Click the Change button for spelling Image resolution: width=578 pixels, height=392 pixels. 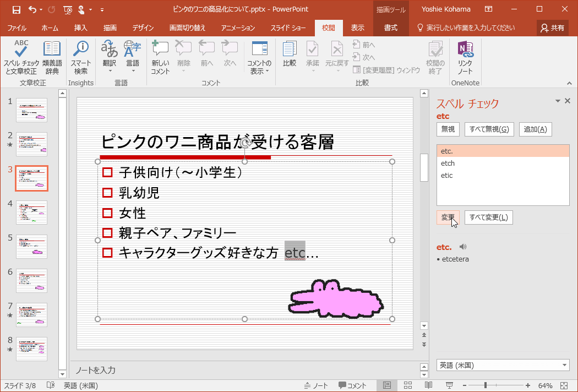[448, 217]
